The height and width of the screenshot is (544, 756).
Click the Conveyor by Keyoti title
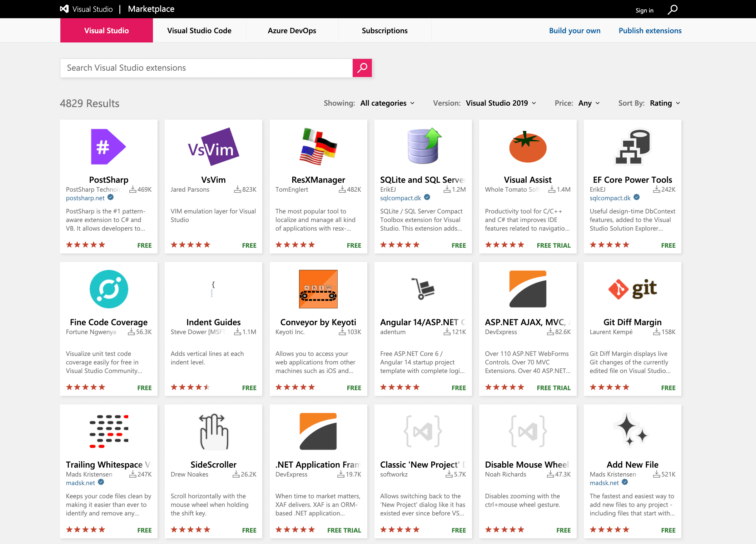click(x=318, y=322)
